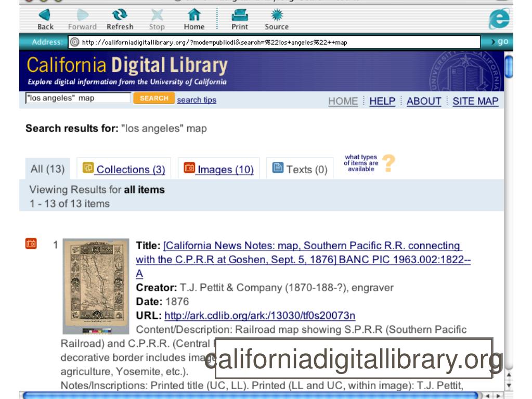
Task: Click the horizontal scrollbar left arrow
Action: [x=488, y=395]
